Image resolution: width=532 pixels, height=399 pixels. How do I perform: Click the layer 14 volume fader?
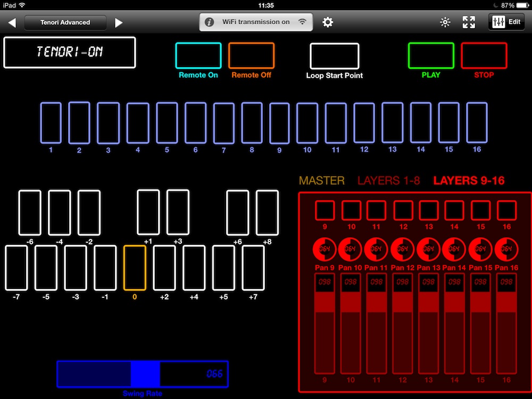click(x=454, y=324)
